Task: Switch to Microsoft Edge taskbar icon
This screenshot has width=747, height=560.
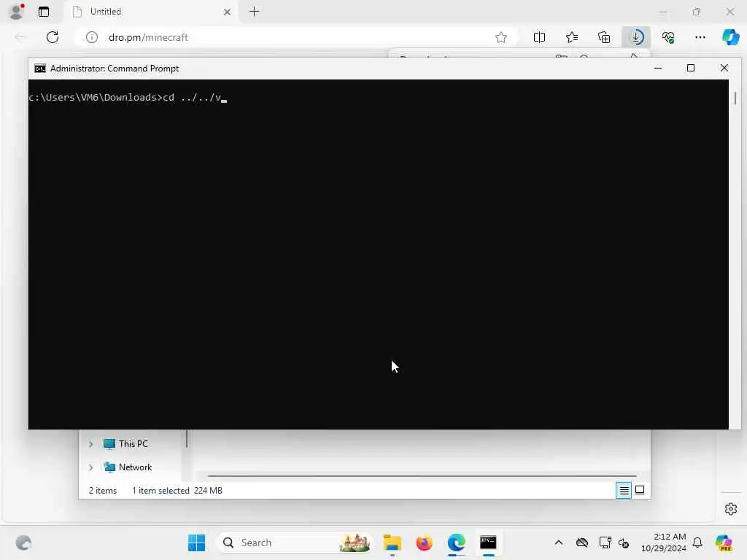Action: point(457,542)
